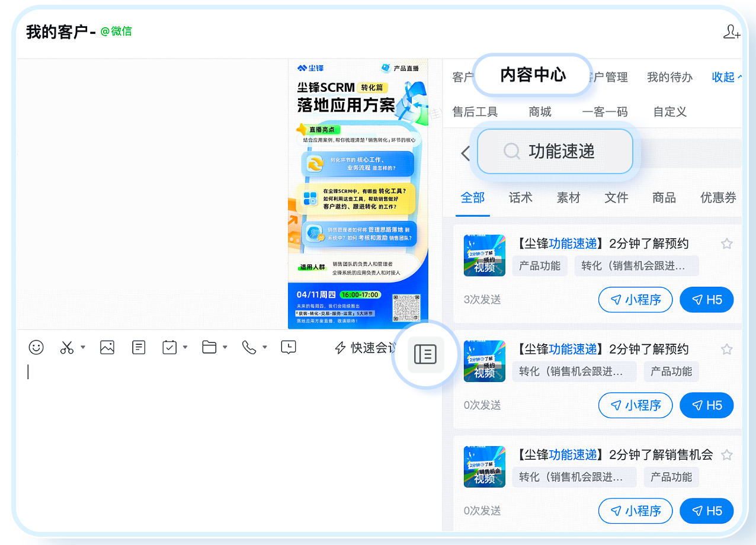Expand the dropdown arrow beside scissors icon

coord(83,348)
